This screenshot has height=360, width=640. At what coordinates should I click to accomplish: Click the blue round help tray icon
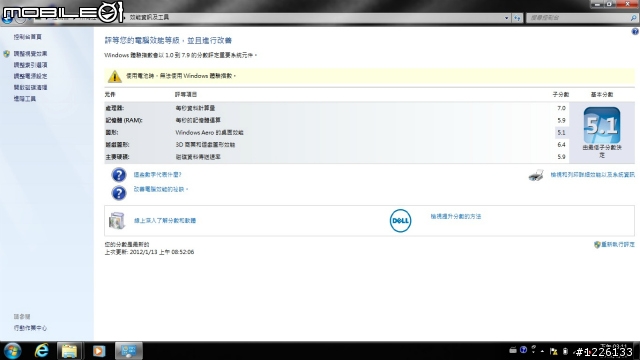(524, 350)
